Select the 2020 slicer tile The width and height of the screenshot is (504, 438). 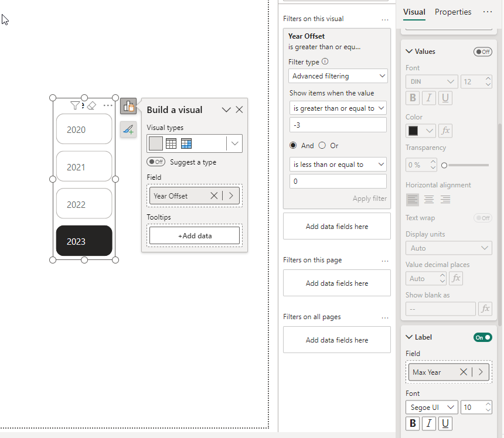(84, 129)
